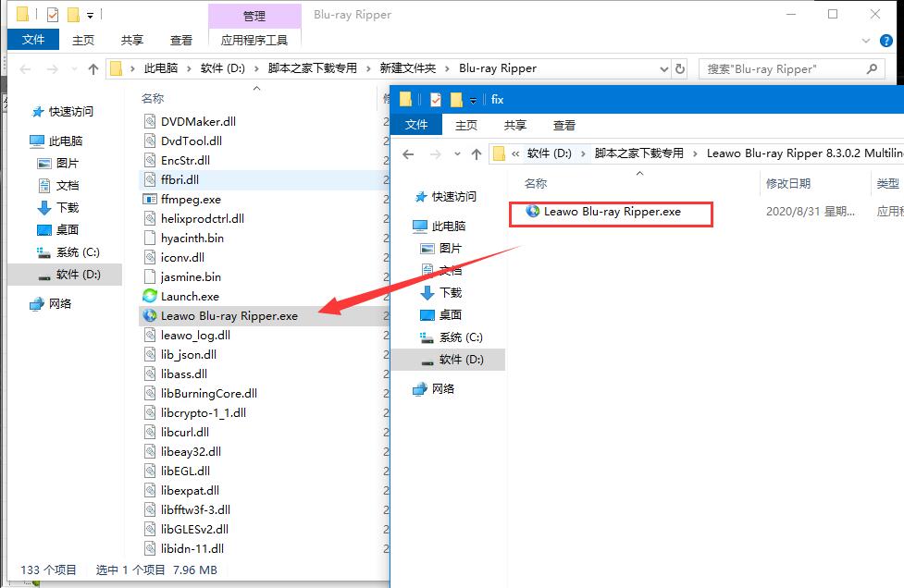The width and height of the screenshot is (904, 588).
Task: Open the 文件 menu in Blu-ray Ripper window
Action: coord(33,40)
